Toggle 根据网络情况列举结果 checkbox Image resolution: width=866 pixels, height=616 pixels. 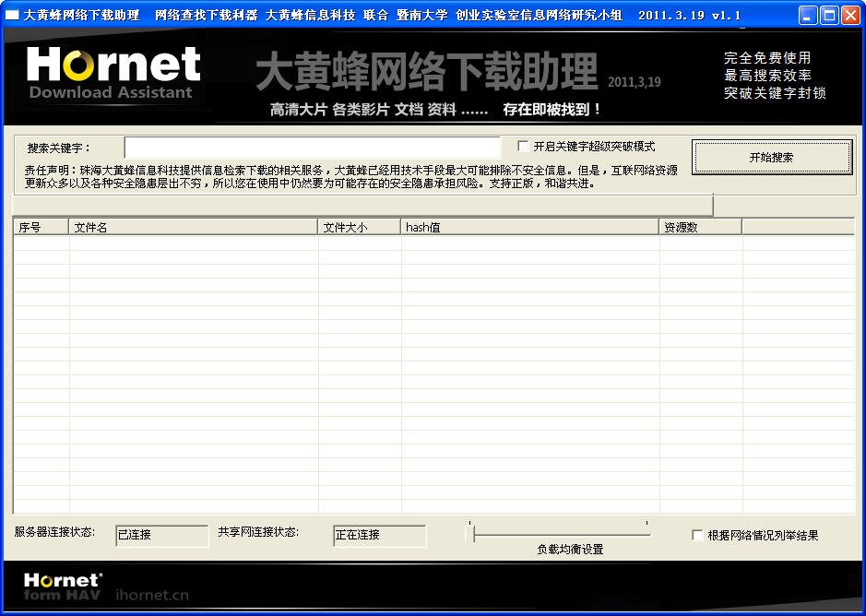(x=697, y=535)
